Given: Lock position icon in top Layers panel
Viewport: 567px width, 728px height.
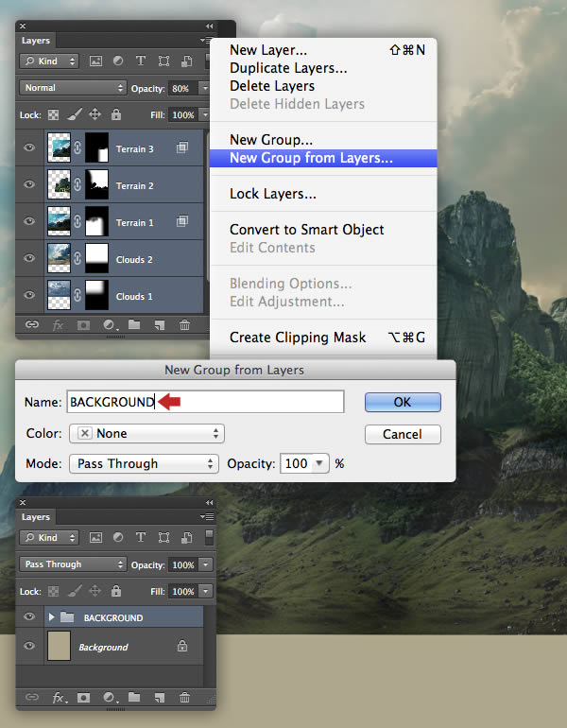Looking at the screenshot, I should pyautogui.click(x=95, y=114).
